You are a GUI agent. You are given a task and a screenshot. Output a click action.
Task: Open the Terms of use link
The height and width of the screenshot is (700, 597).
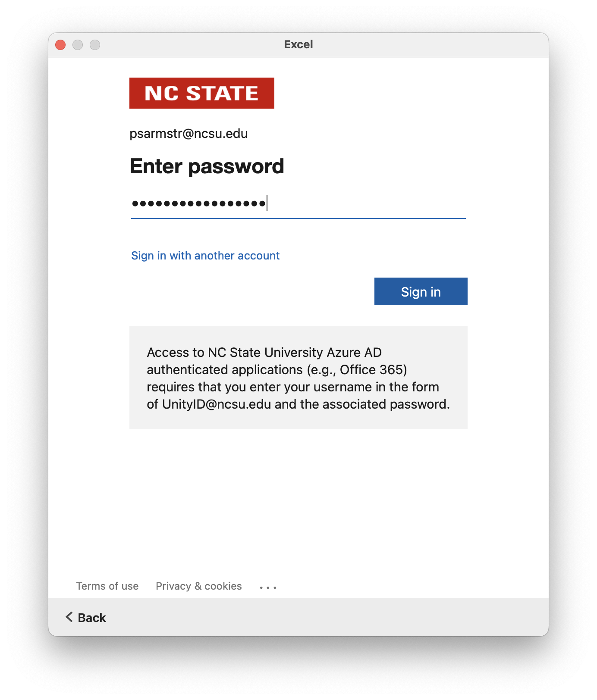point(107,586)
